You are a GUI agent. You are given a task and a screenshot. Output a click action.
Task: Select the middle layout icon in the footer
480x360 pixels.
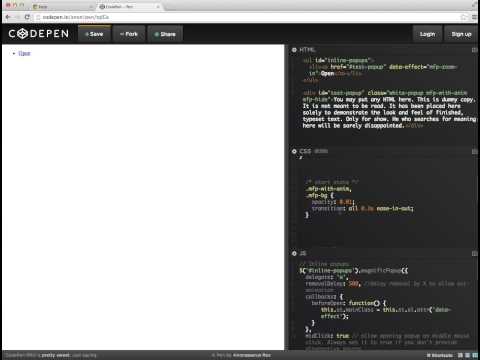coord(468,355)
